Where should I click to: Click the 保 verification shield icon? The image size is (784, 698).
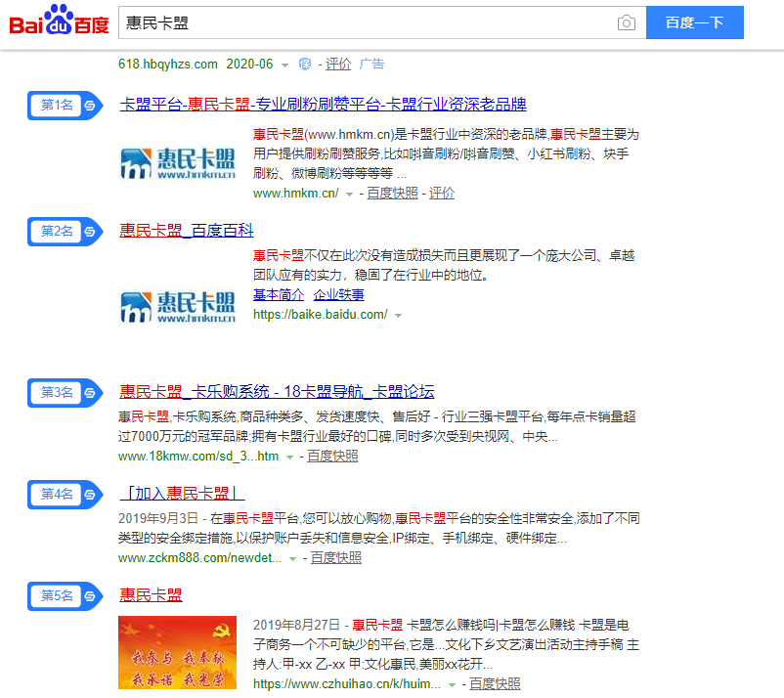(x=304, y=65)
